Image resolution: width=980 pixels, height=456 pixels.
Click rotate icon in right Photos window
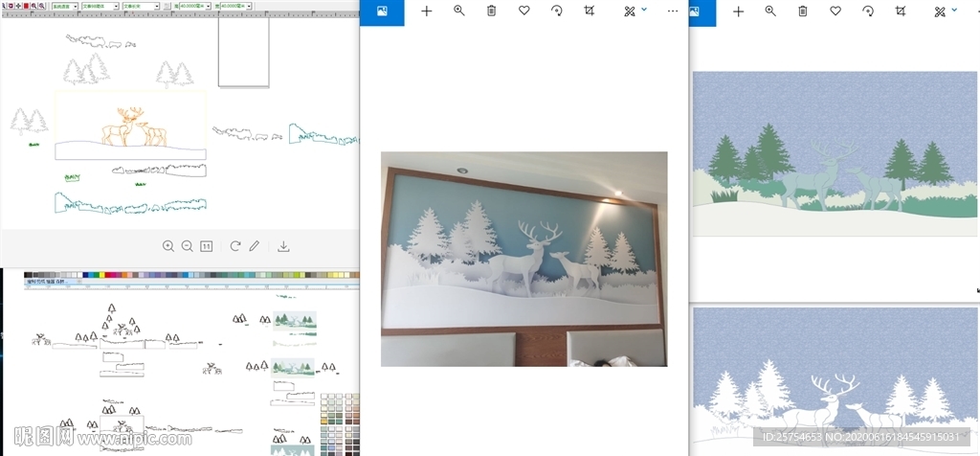(x=868, y=11)
